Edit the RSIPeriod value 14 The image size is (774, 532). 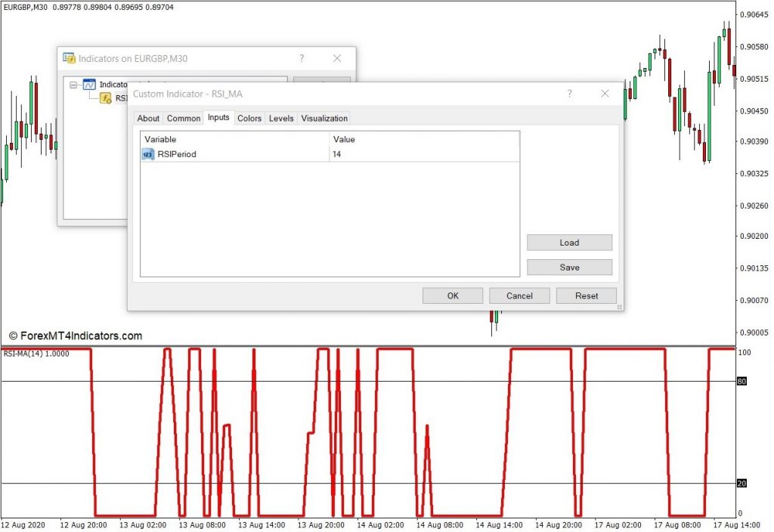point(424,154)
